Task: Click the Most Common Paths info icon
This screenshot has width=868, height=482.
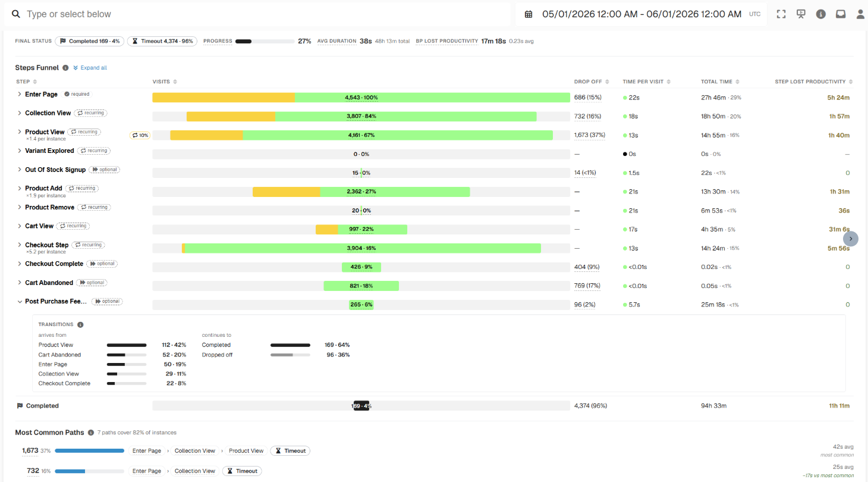Action: pyautogui.click(x=91, y=433)
